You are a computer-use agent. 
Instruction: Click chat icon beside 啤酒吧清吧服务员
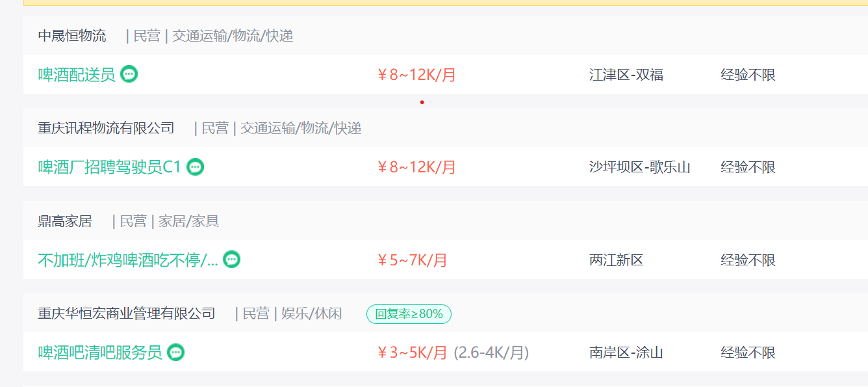pos(175,353)
